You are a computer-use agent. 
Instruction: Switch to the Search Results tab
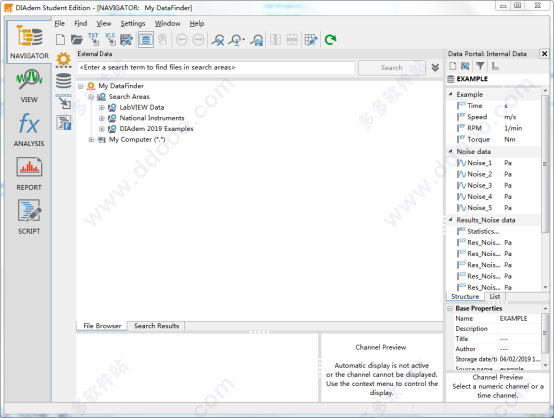click(157, 326)
